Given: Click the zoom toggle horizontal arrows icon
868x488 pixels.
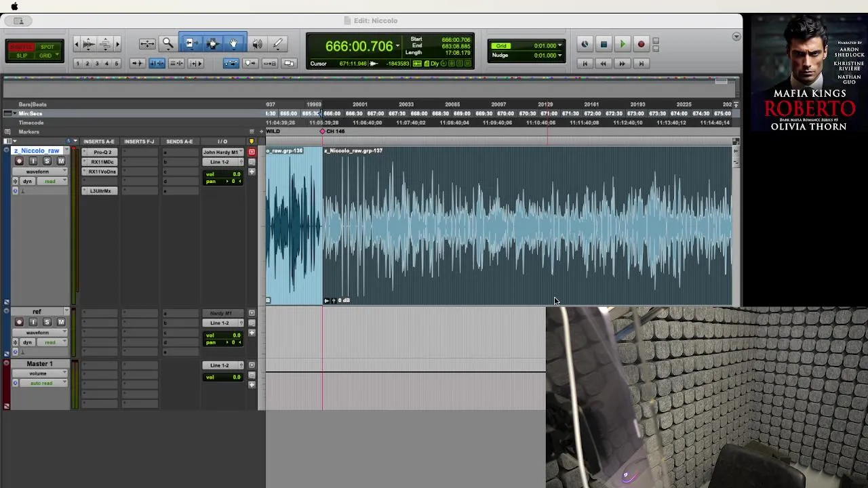Looking at the screenshot, I should coord(146,44).
